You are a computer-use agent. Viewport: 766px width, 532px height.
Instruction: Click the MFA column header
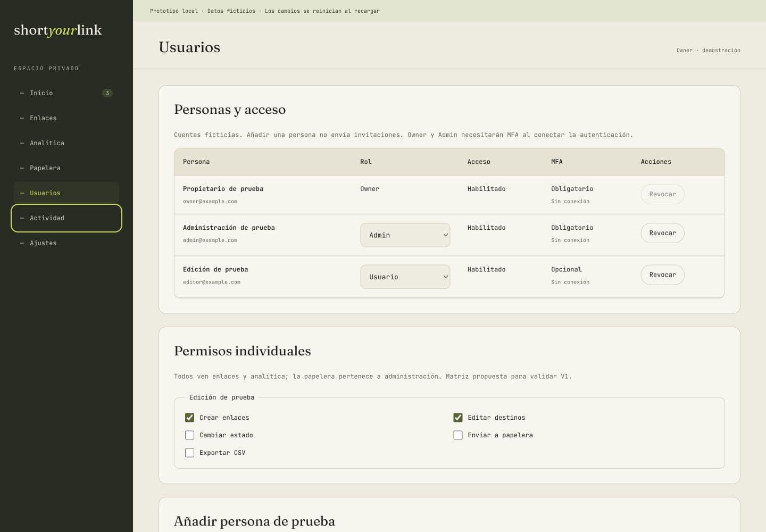pyautogui.click(x=557, y=162)
